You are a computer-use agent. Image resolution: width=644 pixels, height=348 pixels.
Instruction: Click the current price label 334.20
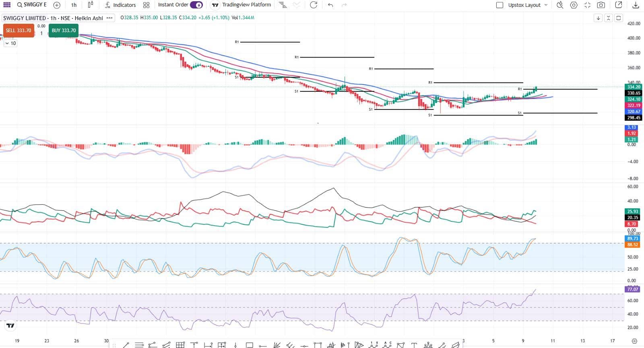pos(634,87)
